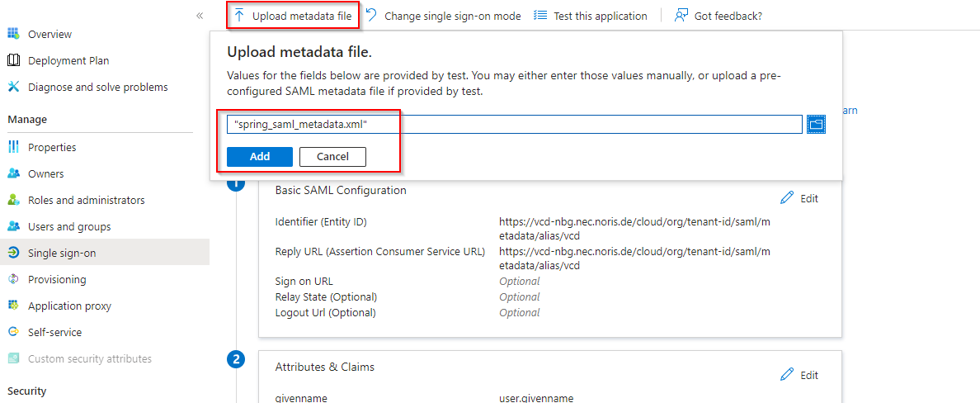Click the Owners people icon
Viewport: 980px width, 403px height.
point(14,173)
